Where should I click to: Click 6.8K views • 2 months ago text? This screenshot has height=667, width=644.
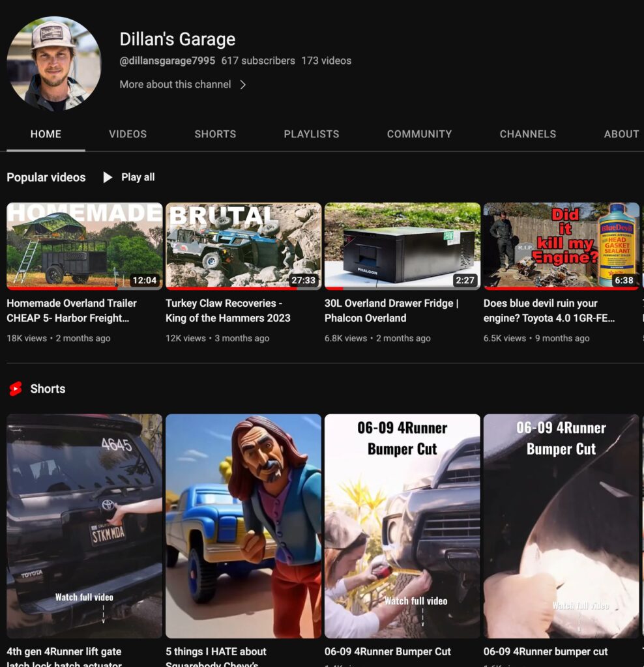point(377,338)
